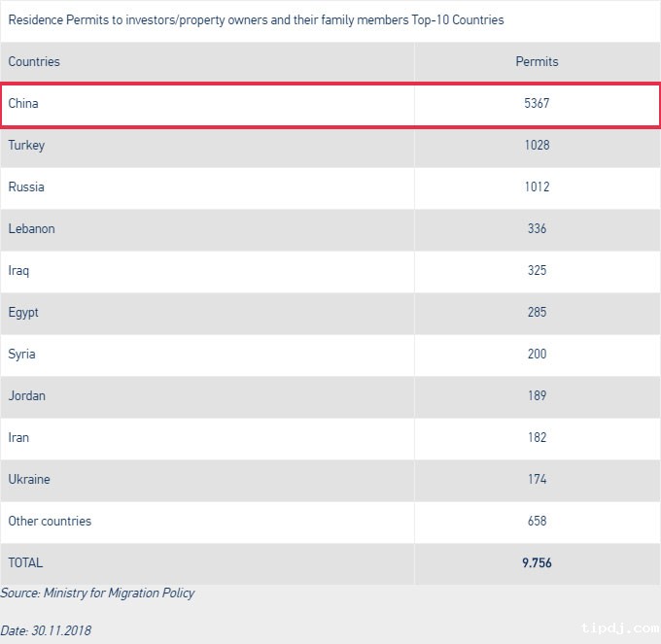Click the "Date: 30.11.2018" line
The height and width of the screenshot is (644, 661).
coord(46,630)
